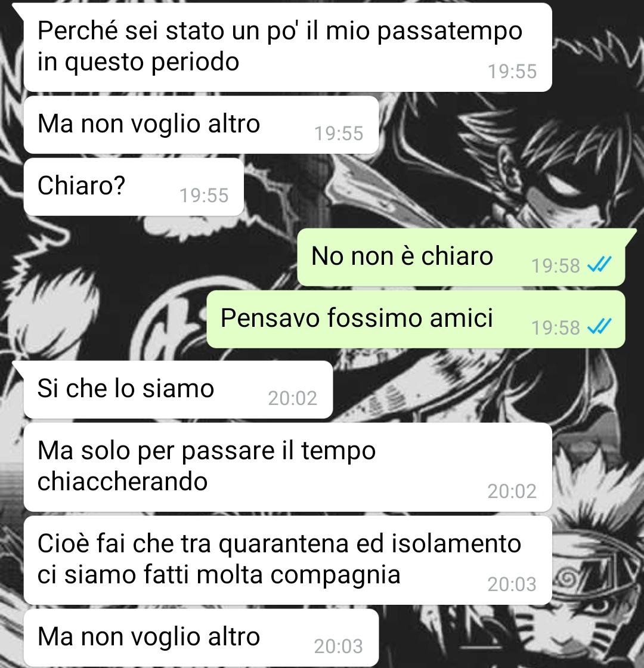This screenshot has height=668, width=644.
Task: Tap the blue double-check on 'Pensavo fossimo amici'
Action: coord(599,326)
